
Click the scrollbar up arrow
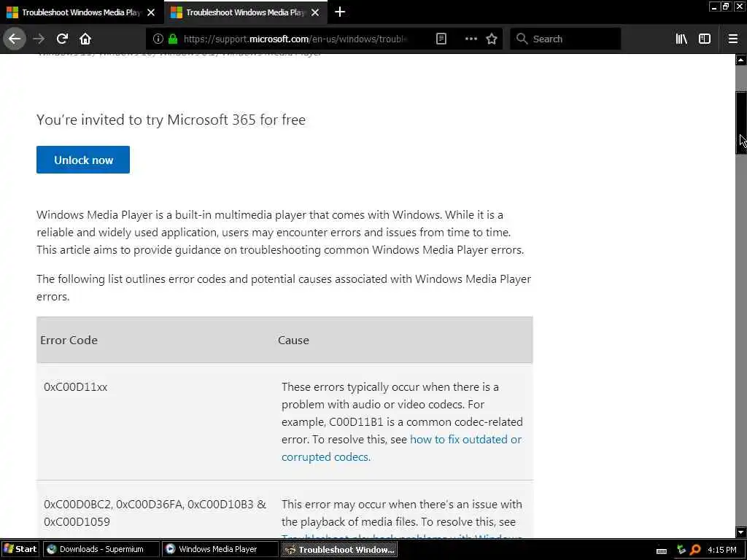(741, 60)
